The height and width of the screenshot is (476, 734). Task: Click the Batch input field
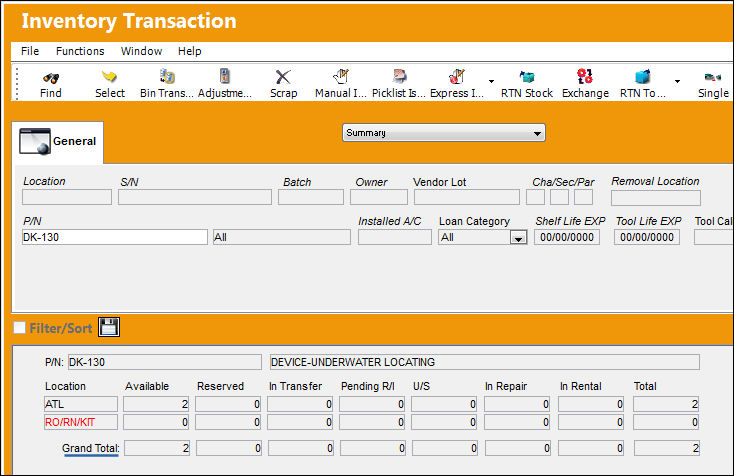click(x=311, y=197)
